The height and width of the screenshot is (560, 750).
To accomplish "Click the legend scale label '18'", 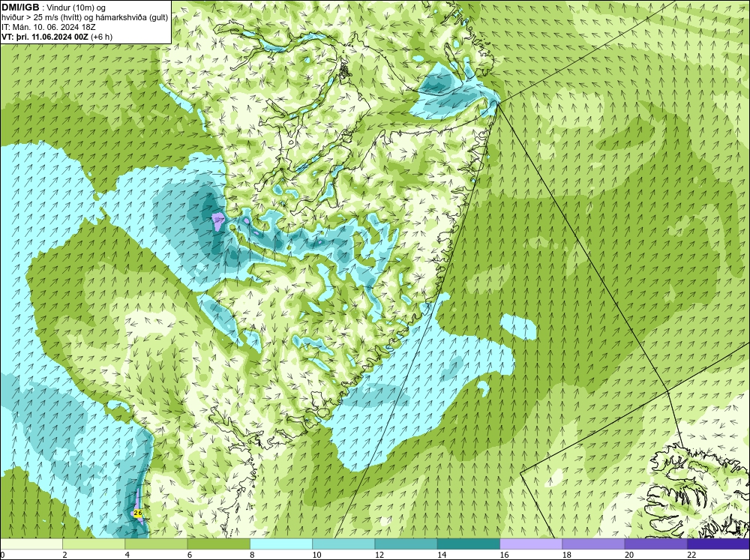I will click(x=566, y=555).
